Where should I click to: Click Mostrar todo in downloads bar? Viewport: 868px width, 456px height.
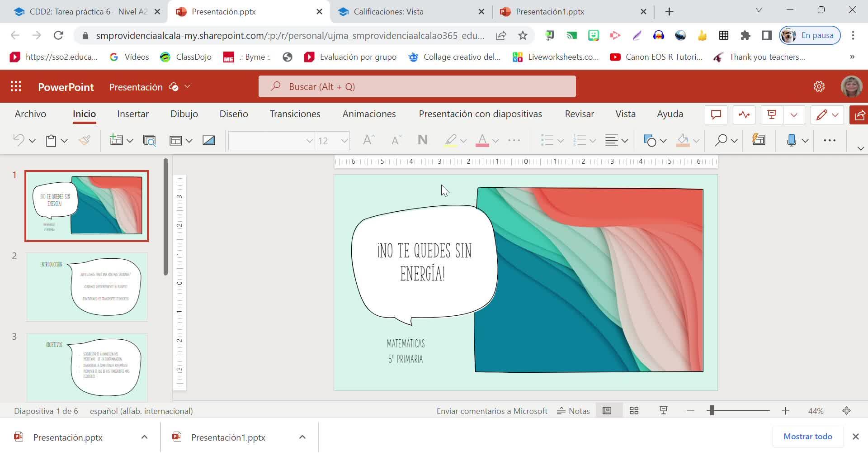click(x=807, y=437)
